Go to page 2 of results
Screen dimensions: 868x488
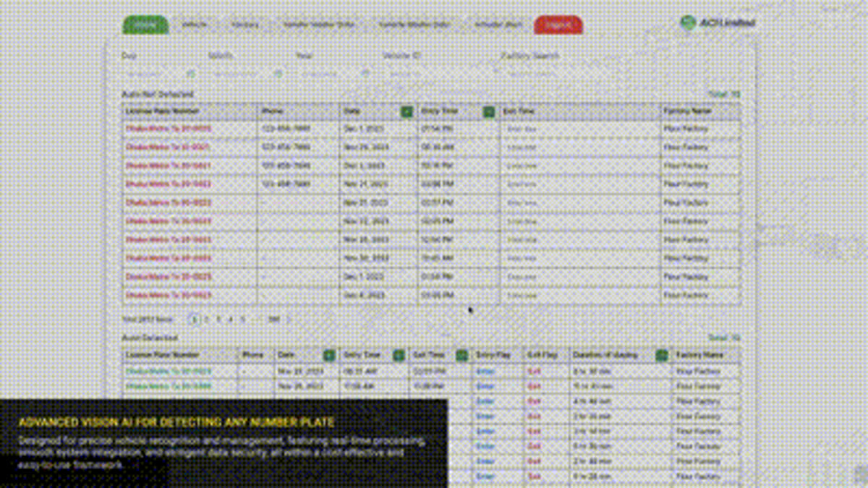[207, 319]
